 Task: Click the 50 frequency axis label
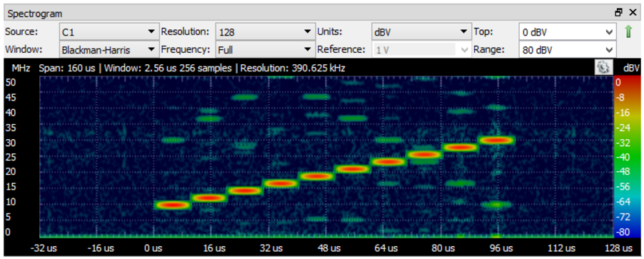(10, 83)
